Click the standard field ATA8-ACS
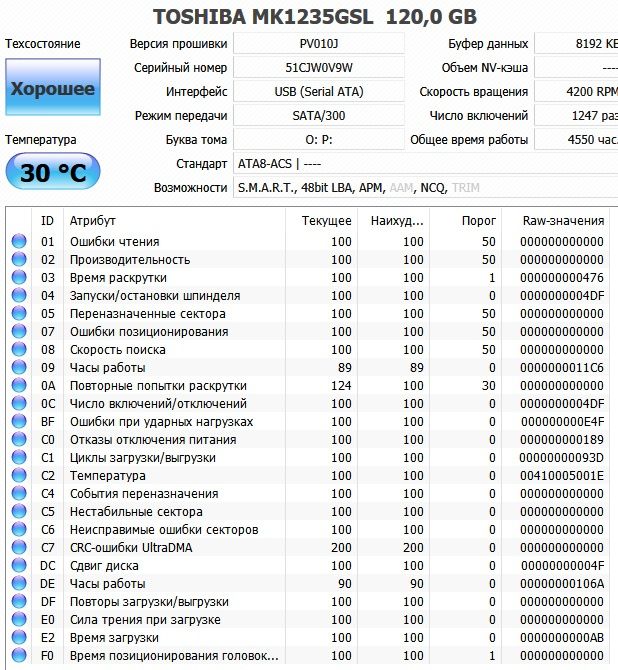Screen dimensions: 618x670 tap(426, 164)
